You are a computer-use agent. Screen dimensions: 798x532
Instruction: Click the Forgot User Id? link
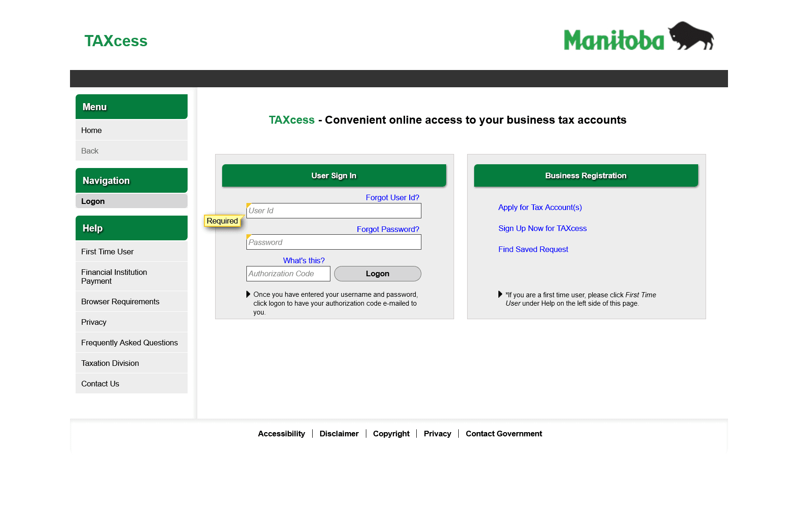[x=392, y=197]
